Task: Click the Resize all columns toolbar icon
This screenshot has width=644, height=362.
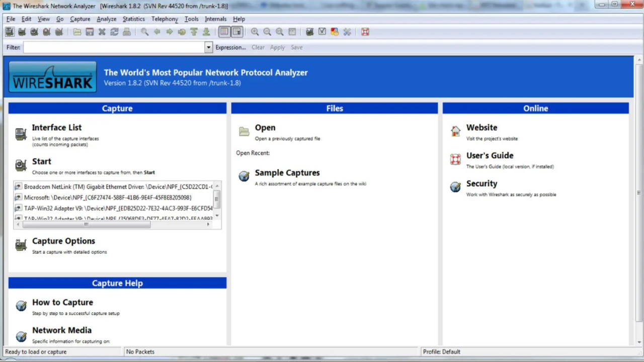Action: [292, 32]
